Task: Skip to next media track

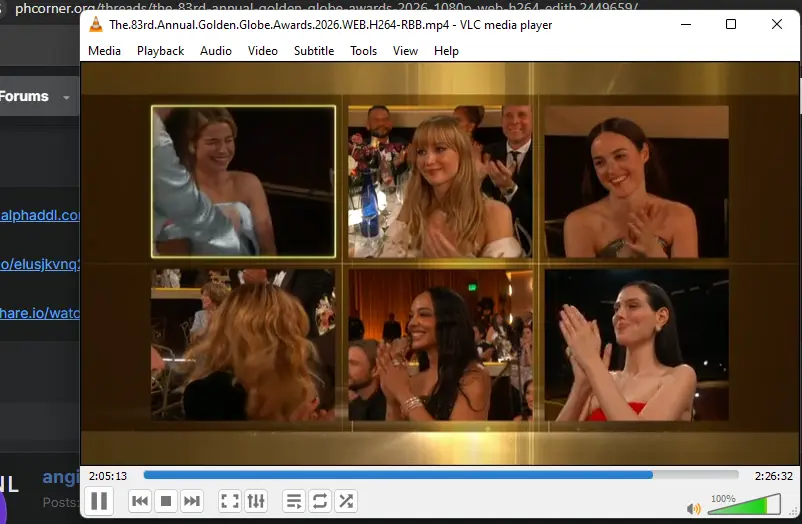Action: (192, 500)
